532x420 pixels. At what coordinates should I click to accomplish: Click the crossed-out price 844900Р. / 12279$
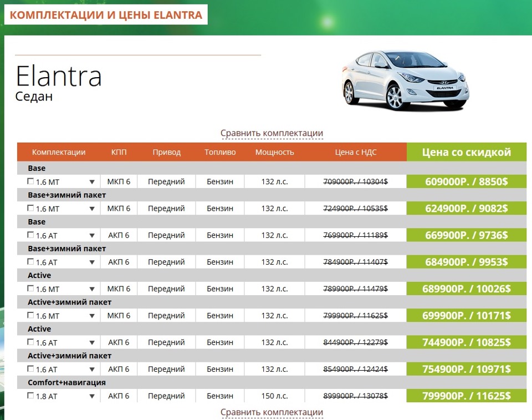coord(356,342)
